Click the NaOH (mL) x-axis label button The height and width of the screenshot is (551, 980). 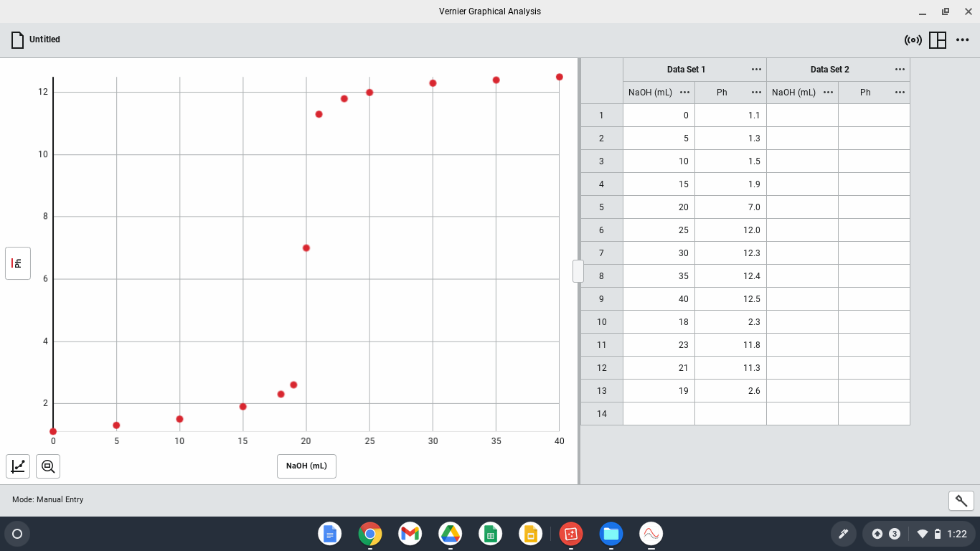306,466
